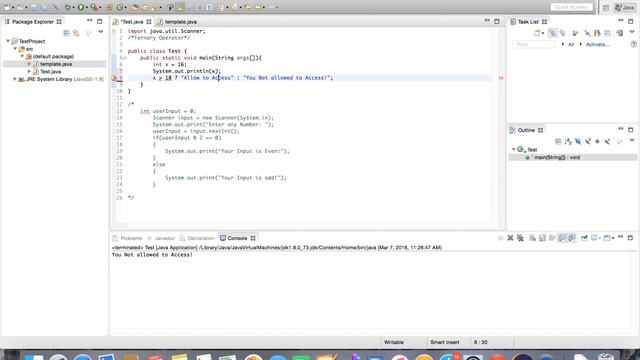
Task: Open dropdown arrow next to New icon
Action: click(13, 7)
